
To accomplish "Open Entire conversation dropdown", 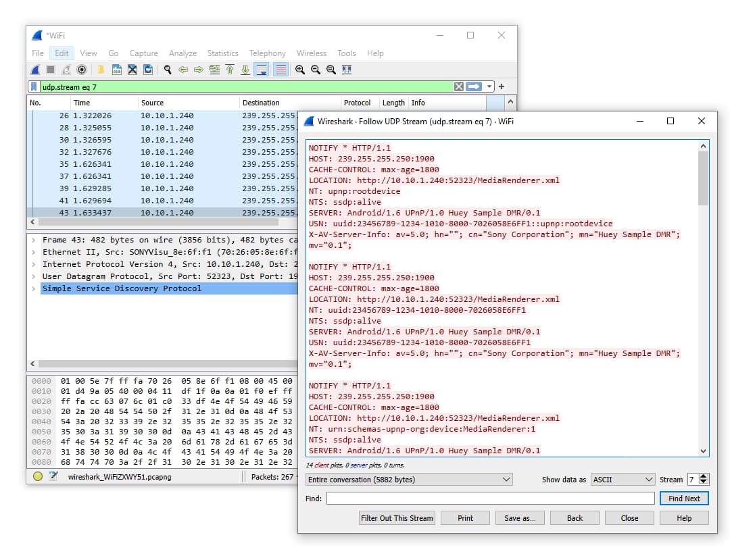I will [x=409, y=480].
